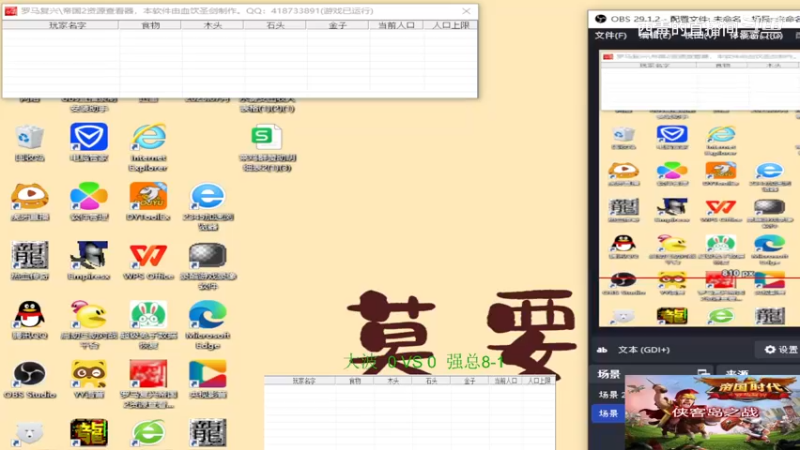
Task: Launch the orange Huya live TV icon
Action: pos(30,197)
